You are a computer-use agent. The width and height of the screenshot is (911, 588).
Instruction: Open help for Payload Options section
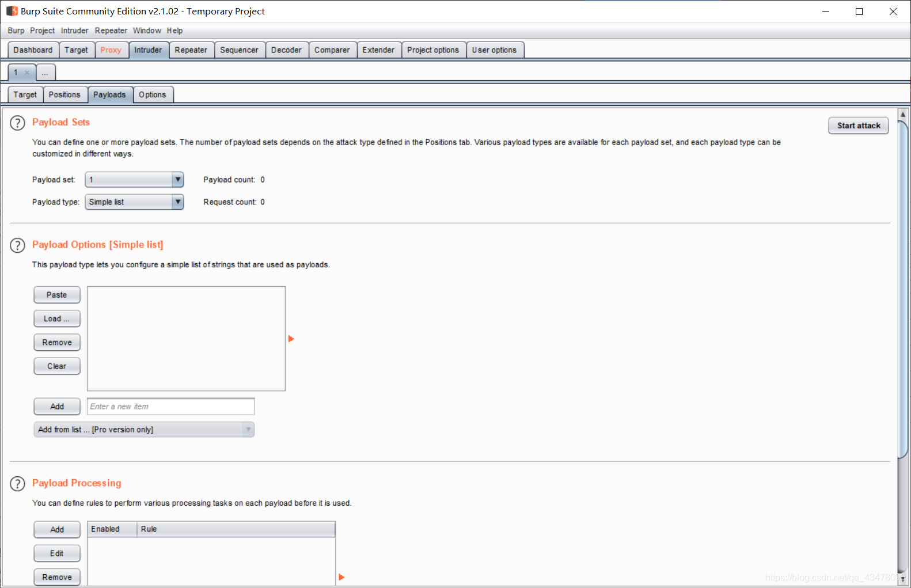(x=17, y=245)
